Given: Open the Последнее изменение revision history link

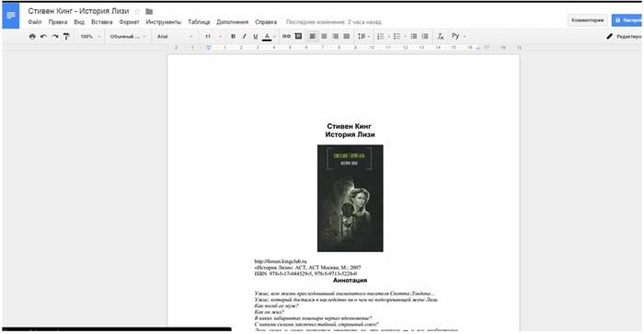Looking at the screenshot, I should (x=333, y=22).
